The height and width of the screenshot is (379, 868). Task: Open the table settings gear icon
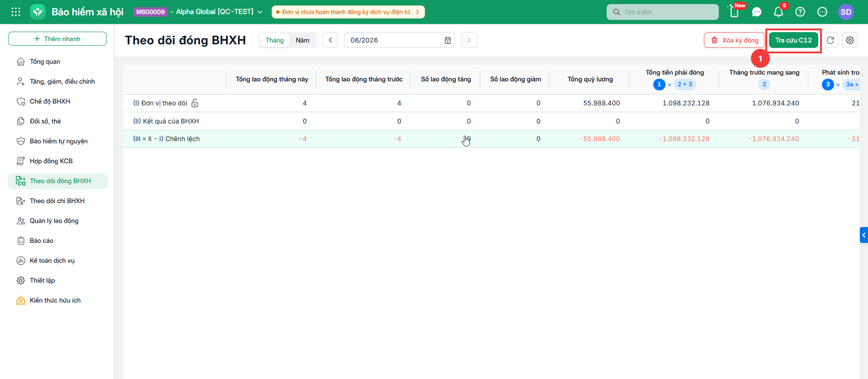pos(850,40)
